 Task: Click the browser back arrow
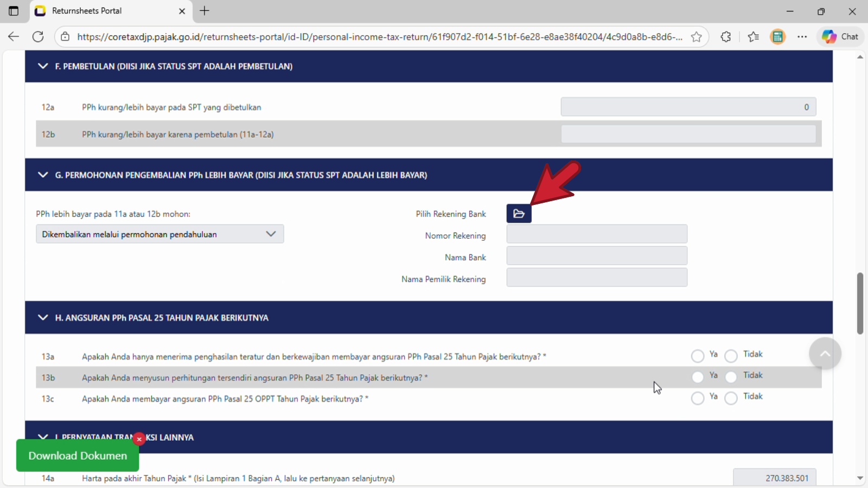click(14, 37)
